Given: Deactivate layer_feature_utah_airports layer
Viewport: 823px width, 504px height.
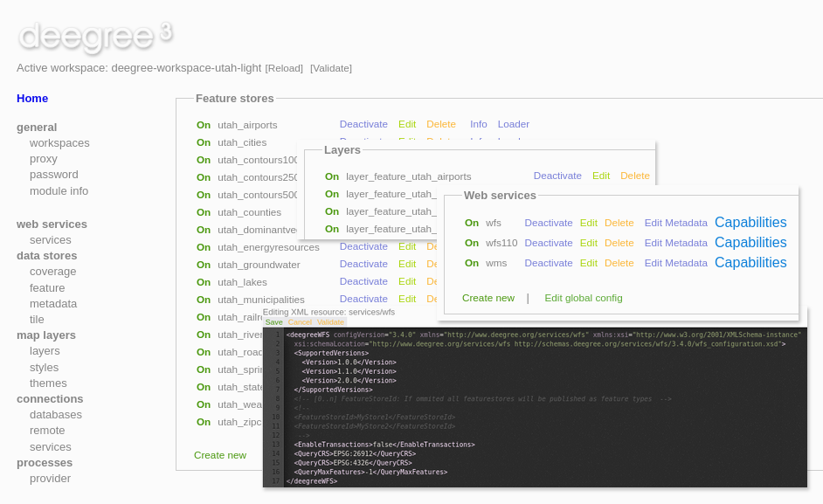Looking at the screenshot, I should (x=557, y=176).
